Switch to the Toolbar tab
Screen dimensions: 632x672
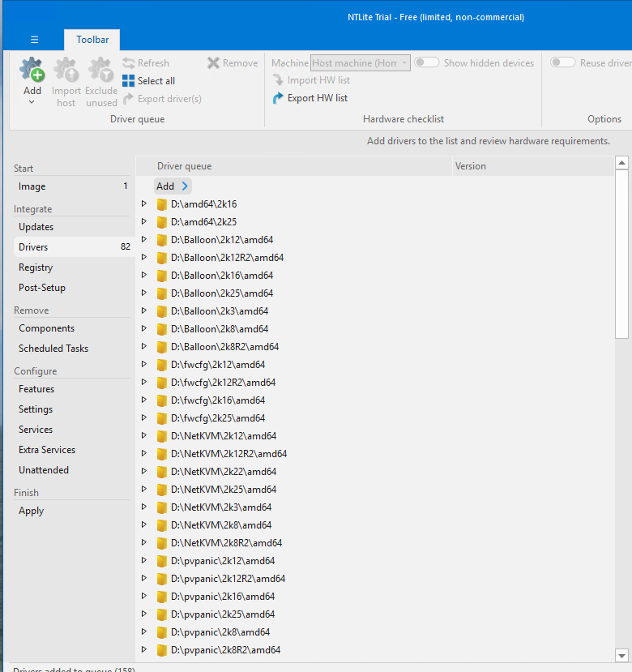pyautogui.click(x=92, y=40)
